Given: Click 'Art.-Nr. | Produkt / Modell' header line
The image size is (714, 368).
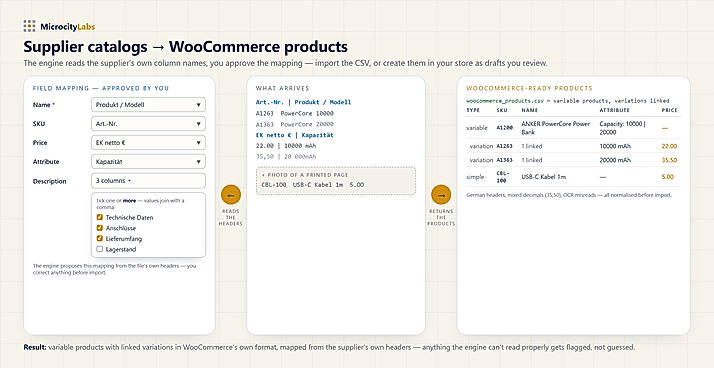Looking at the screenshot, I should (304, 102).
